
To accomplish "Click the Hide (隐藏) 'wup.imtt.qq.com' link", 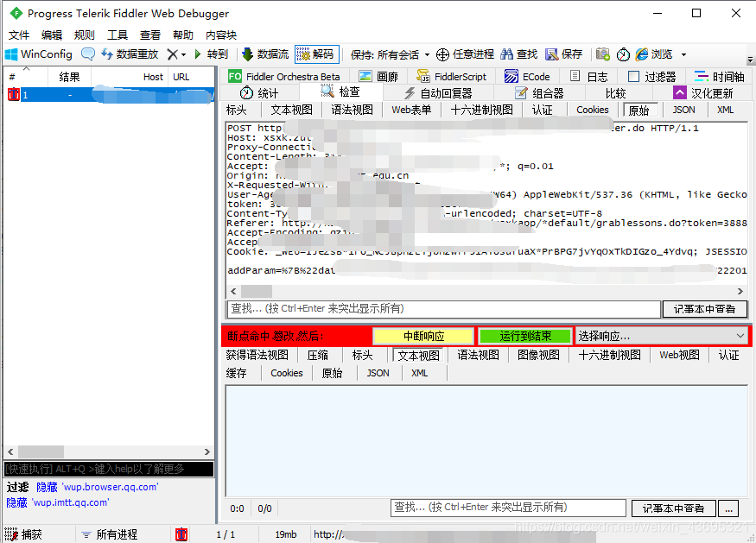I will click(x=57, y=502).
